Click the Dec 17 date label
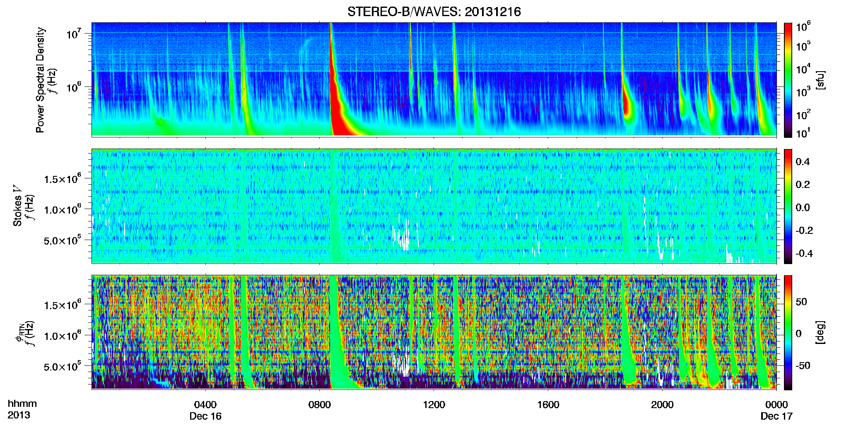Screen dimensions: 868x447 coord(776,416)
